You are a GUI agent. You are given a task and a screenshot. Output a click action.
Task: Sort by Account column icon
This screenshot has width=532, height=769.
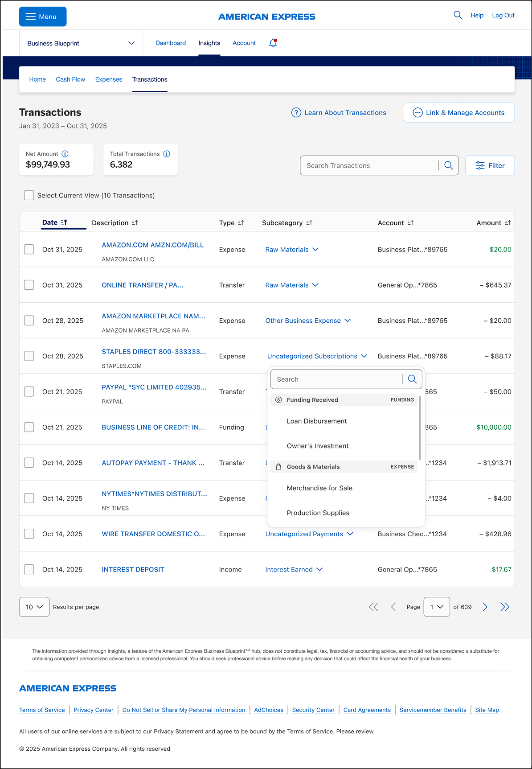[x=410, y=223]
